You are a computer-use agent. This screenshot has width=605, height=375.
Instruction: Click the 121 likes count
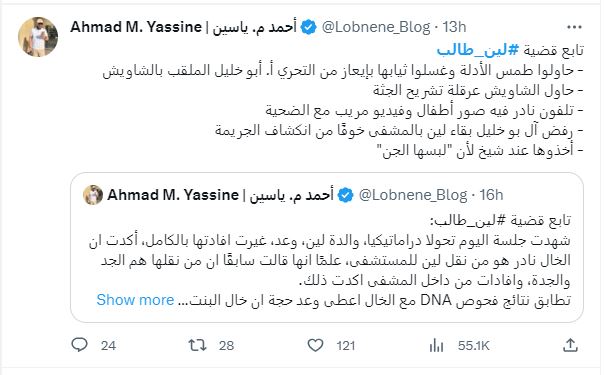point(345,345)
